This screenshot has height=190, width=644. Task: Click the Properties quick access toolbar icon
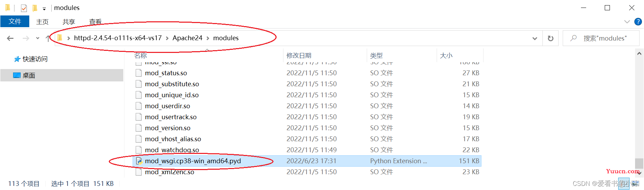[24, 8]
